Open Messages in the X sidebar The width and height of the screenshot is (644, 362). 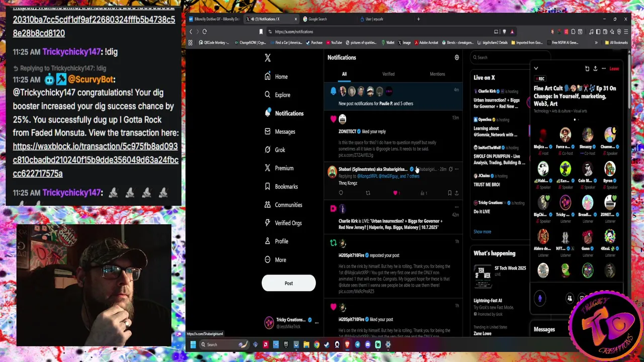tap(280, 131)
